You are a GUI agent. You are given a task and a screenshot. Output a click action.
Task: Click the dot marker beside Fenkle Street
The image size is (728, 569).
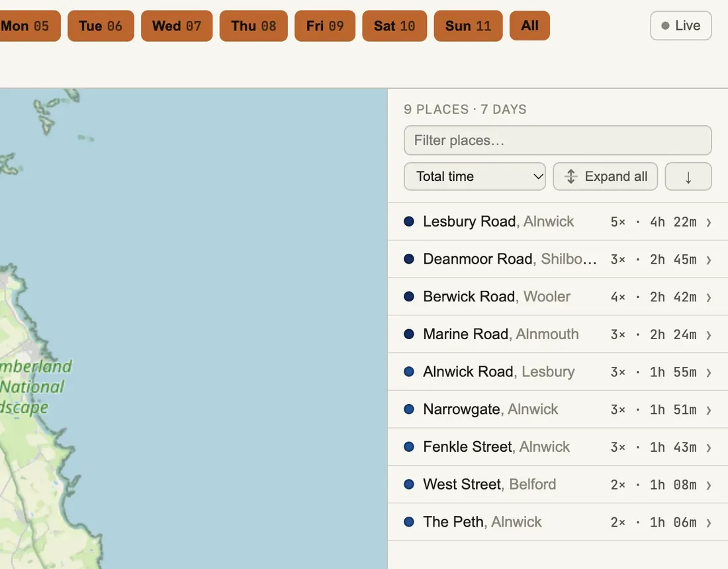(x=409, y=446)
